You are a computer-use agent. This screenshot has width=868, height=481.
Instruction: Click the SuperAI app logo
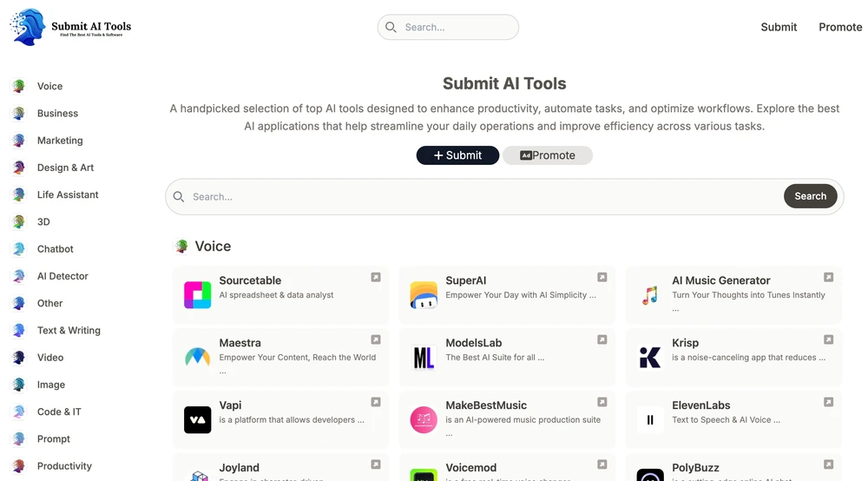point(424,295)
